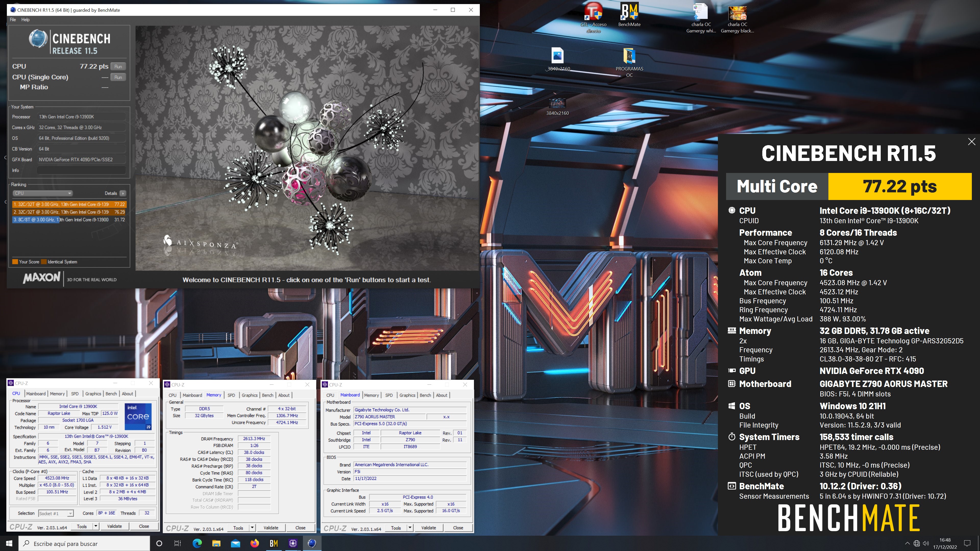Open the notification center icon
980x551 pixels.
pos(967,543)
